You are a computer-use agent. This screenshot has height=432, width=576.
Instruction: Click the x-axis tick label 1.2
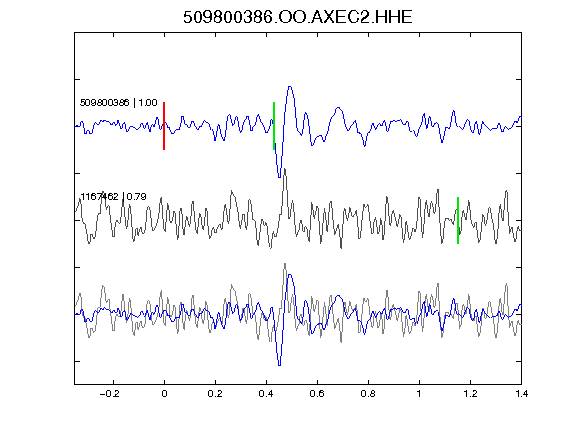coord(470,394)
